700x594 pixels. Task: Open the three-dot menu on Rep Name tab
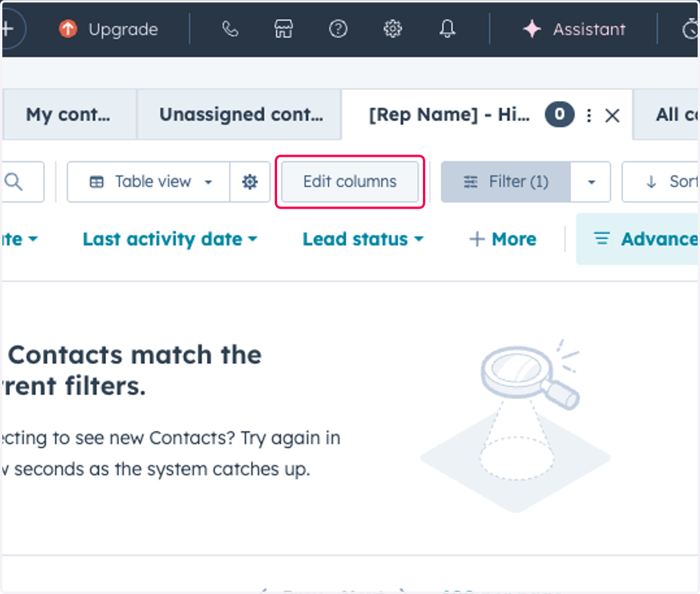(589, 115)
